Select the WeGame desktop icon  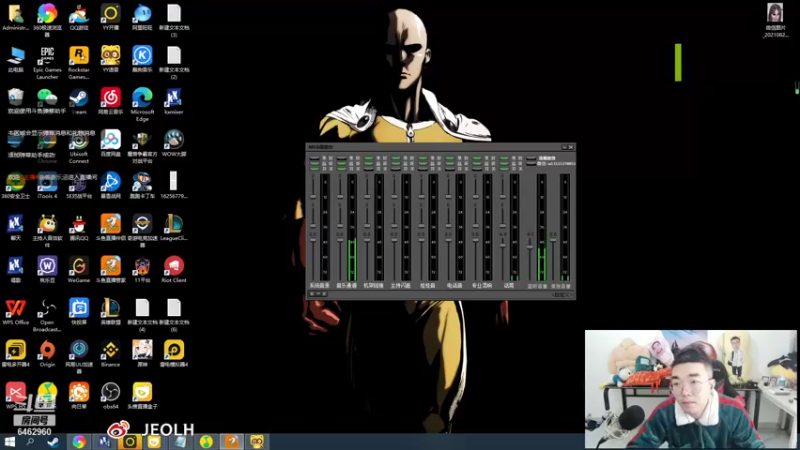[79, 269]
